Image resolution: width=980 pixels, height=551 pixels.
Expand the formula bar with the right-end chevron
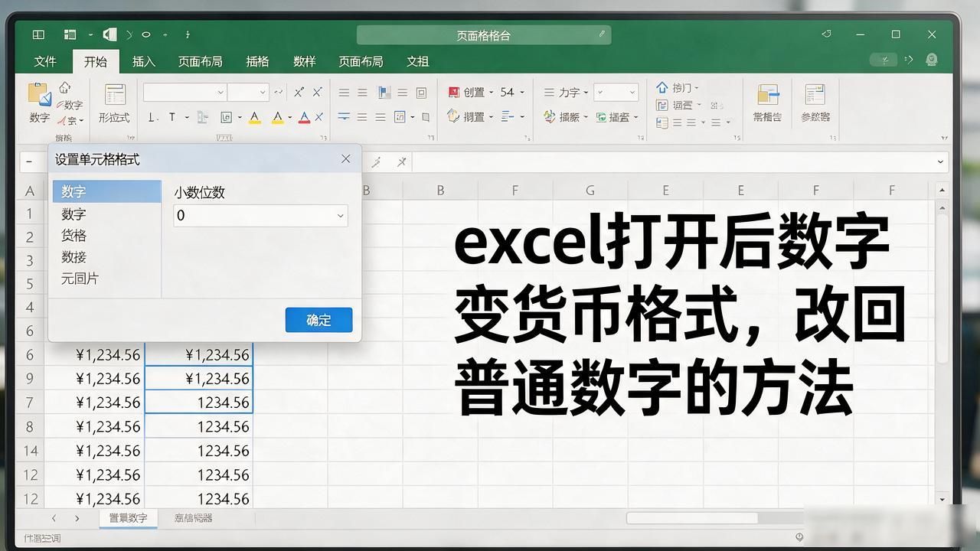[x=941, y=162]
